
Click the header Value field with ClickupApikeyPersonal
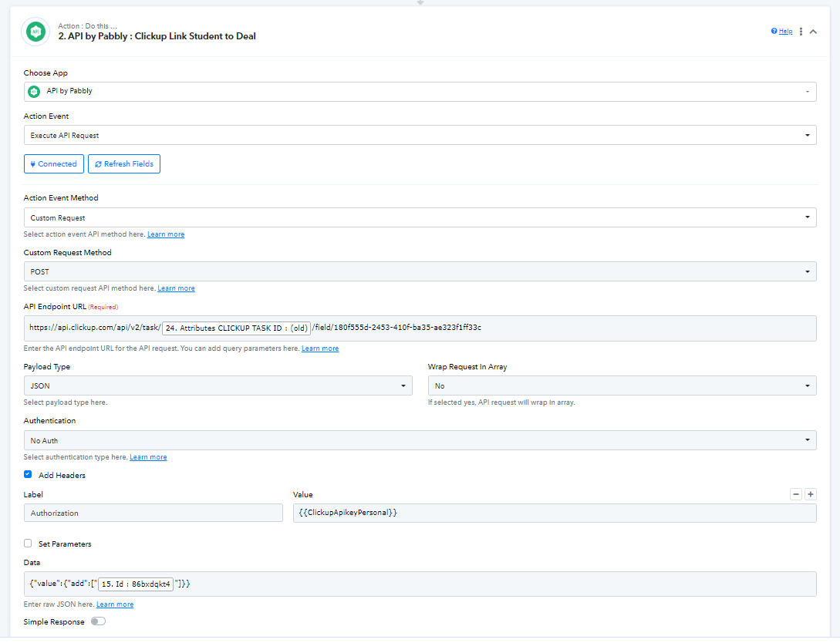coord(555,513)
